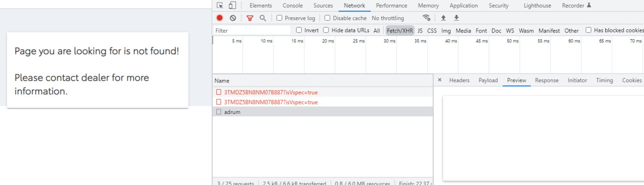Filter requests by Doc
644x185 pixels.
click(497, 31)
